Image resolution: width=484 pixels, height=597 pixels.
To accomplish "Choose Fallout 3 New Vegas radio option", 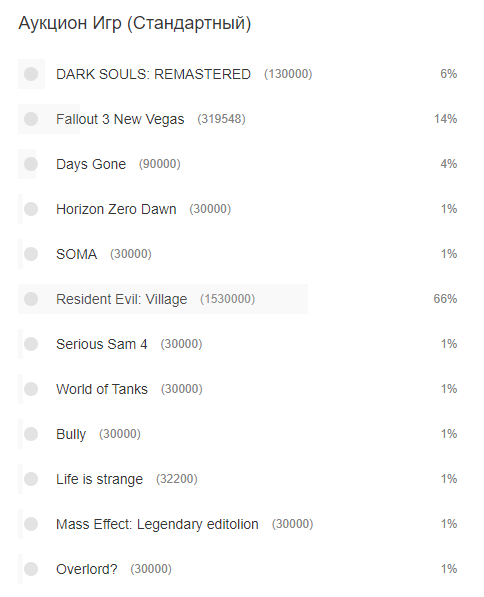I will 31,119.
